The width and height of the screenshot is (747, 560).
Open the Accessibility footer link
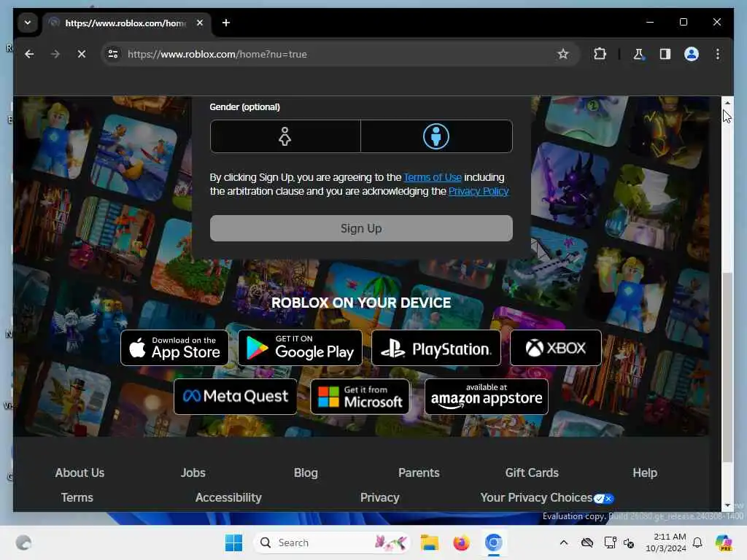[x=228, y=497]
